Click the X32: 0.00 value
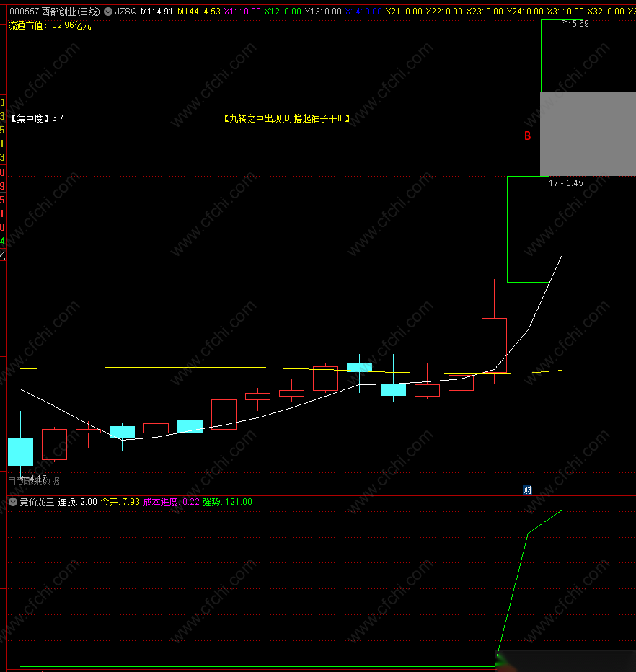 click(606, 12)
